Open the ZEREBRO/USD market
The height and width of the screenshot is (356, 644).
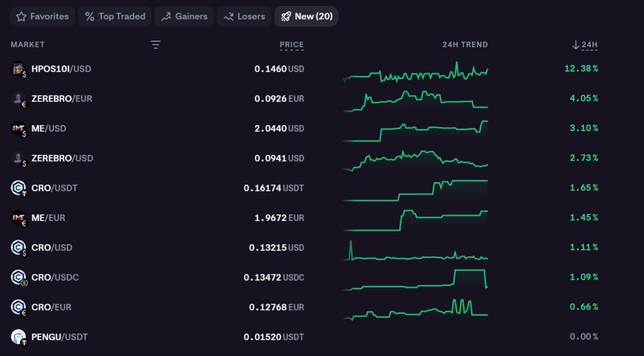pyautogui.click(x=62, y=158)
